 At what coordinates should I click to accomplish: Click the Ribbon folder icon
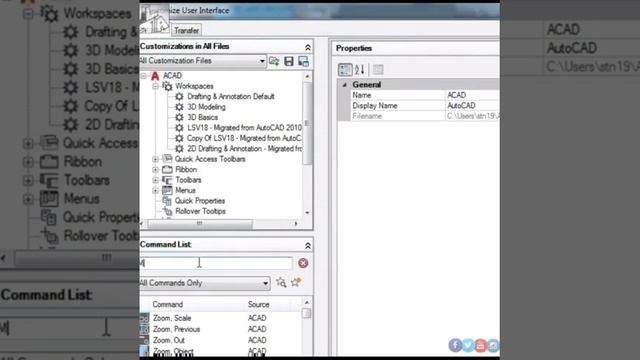click(167, 169)
